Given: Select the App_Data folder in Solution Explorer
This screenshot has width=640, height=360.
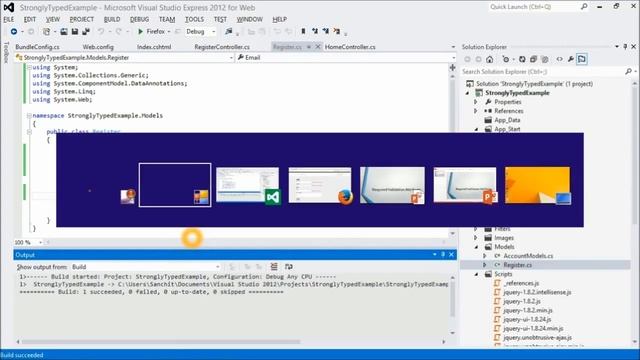Looking at the screenshot, I should [x=507, y=120].
